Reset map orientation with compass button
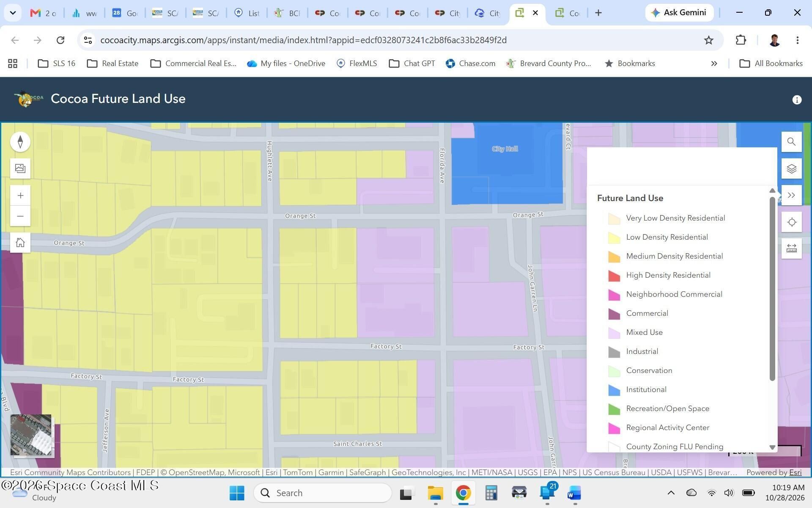Image resolution: width=812 pixels, height=508 pixels. [20, 142]
